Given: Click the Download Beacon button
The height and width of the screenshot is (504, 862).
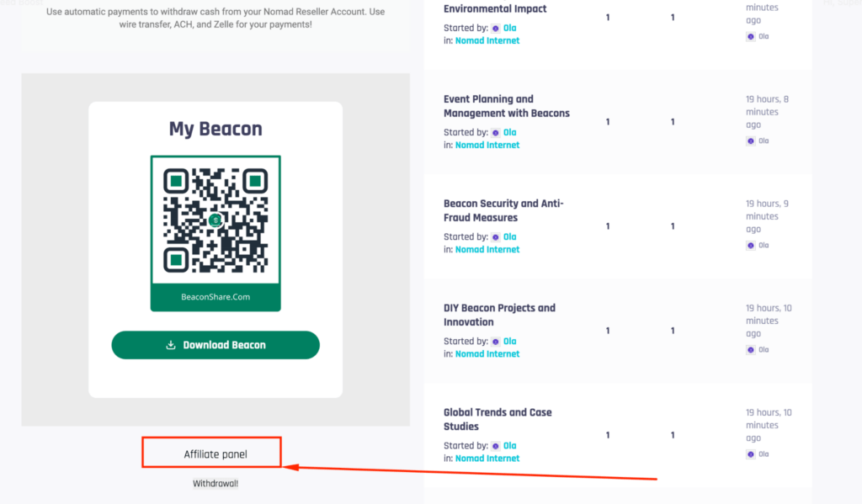Looking at the screenshot, I should pyautogui.click(x=215, y=345).
